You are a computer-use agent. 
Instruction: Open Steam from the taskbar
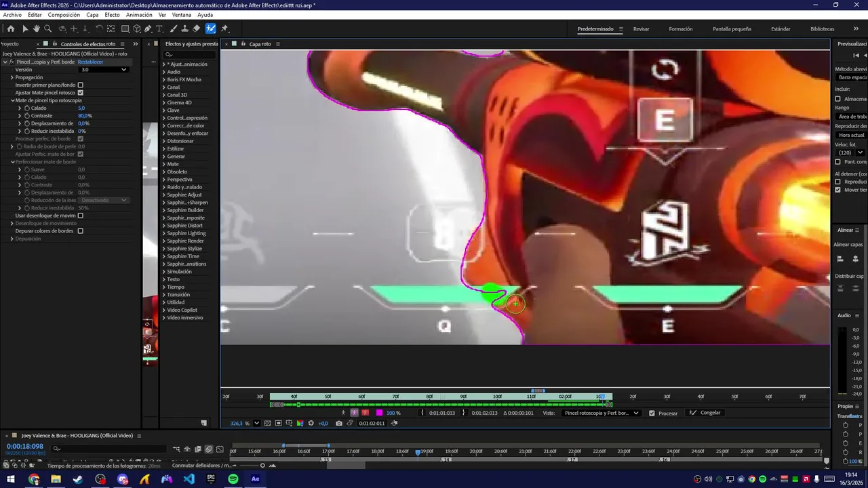[78, 479]
